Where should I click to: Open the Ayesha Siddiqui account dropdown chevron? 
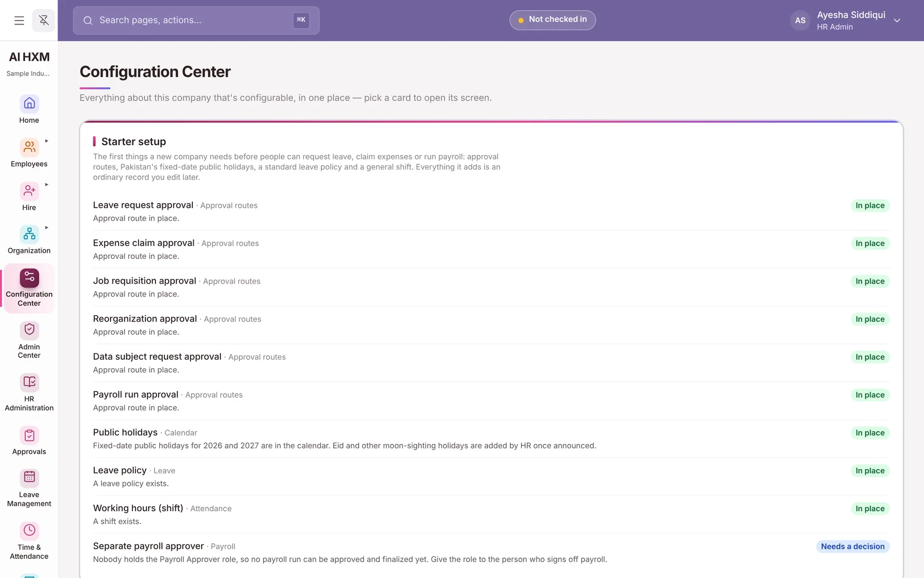click(897, 21)
